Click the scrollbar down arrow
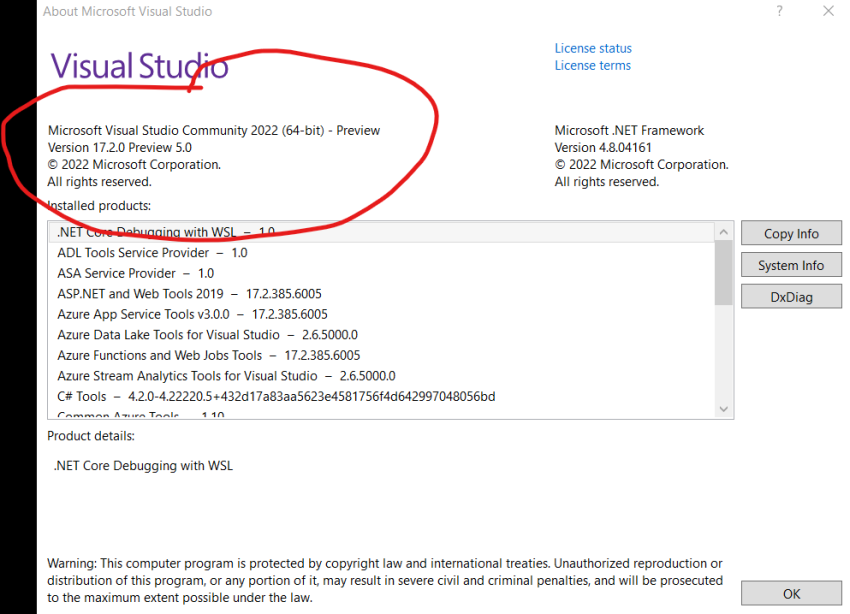The height and width of the screenshot is (614, 850). [x=724, y=408]
